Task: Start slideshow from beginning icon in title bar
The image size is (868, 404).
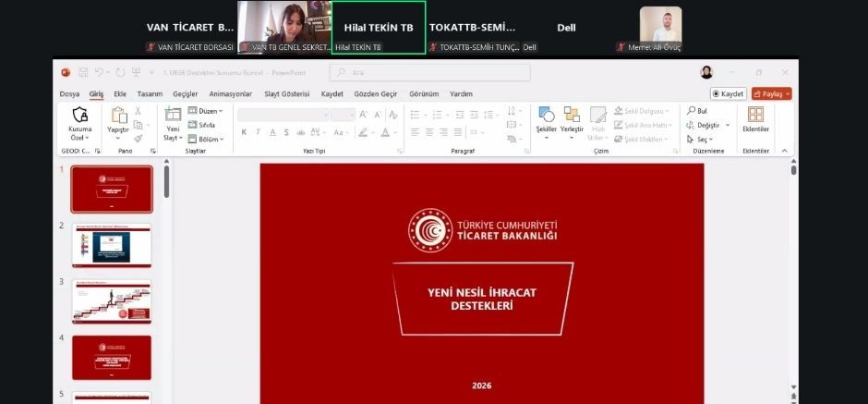Action: (136, 73)
